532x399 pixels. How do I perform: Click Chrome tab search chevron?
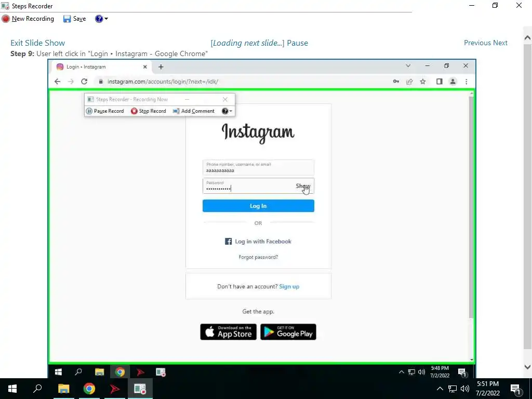tap(408, 66)
